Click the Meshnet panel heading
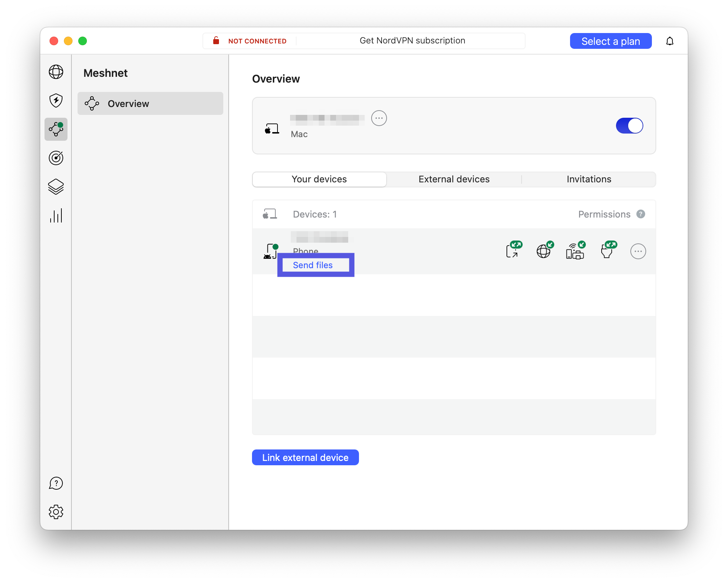This screenshot has width=728, height=583. tap(106, 73)
